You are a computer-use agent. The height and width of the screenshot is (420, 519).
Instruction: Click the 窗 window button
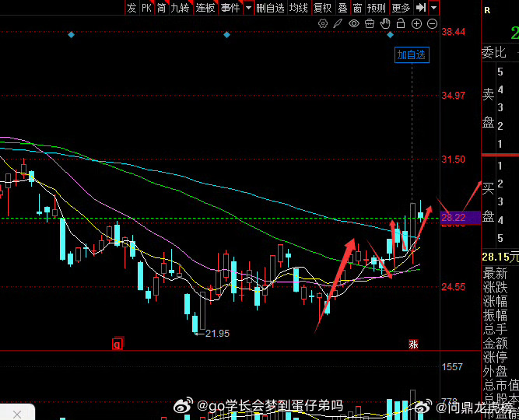pos(357,7)
